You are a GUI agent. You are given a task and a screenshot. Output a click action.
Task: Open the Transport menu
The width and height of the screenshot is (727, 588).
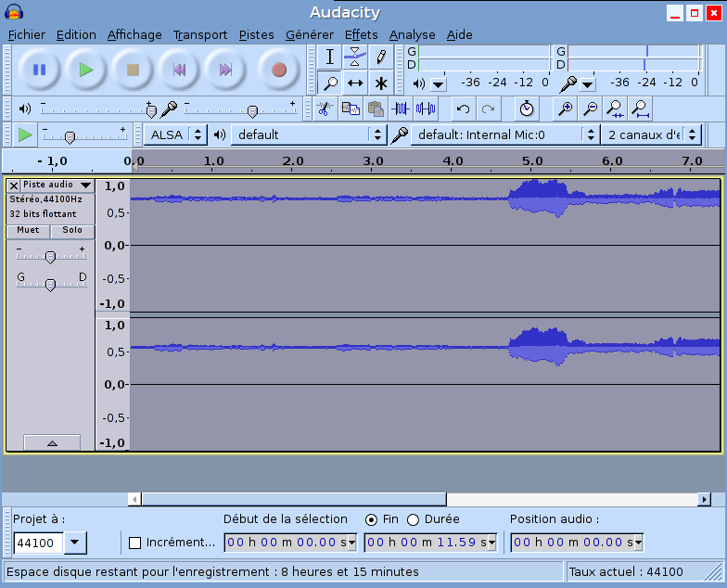[x=200, y=35]
